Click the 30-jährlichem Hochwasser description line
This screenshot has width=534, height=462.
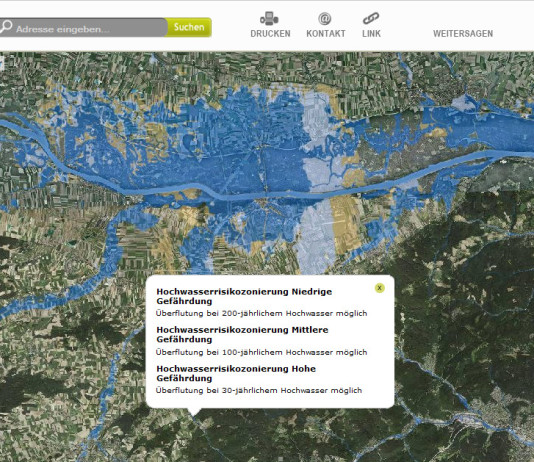(x=259, y=390)
